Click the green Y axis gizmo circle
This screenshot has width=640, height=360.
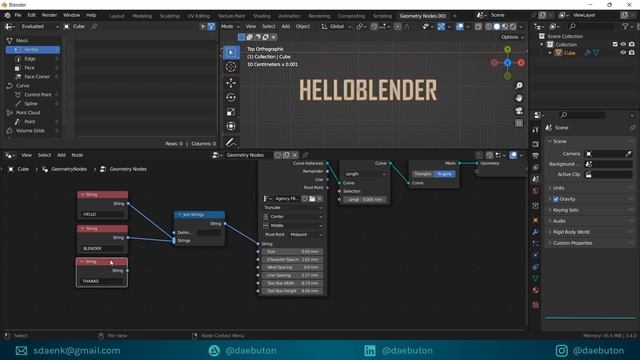[507, 49]
